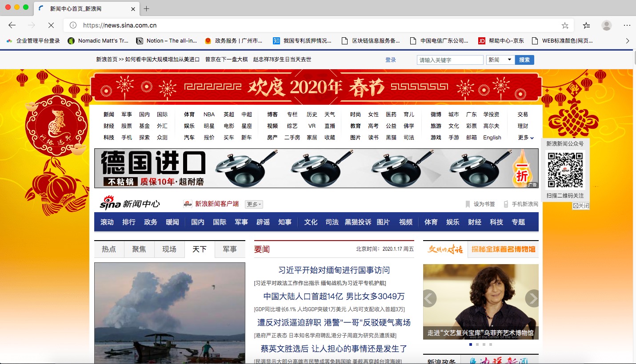Bookmark this page with the star icon

565,25
